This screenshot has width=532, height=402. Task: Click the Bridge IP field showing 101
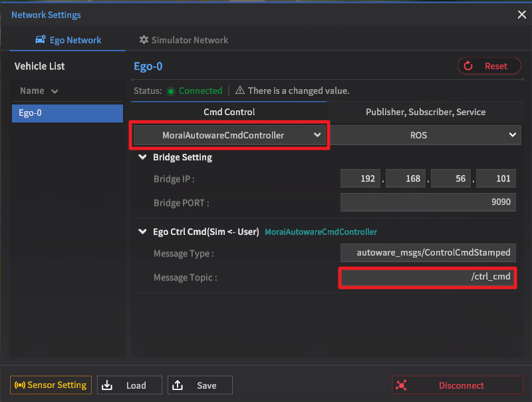click(496, 179)
